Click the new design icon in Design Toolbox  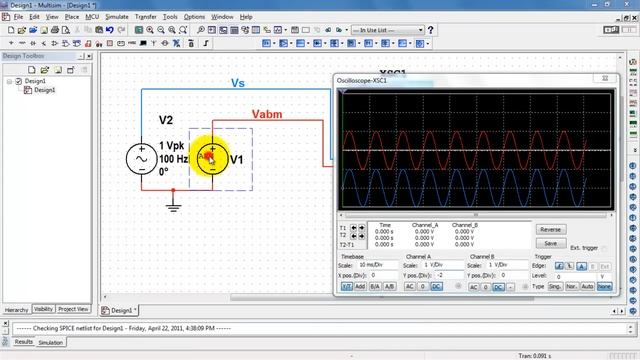[31, 70]
